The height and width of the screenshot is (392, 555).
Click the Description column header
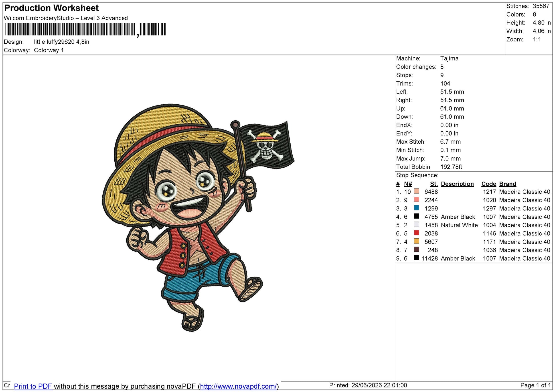[457, 184]
